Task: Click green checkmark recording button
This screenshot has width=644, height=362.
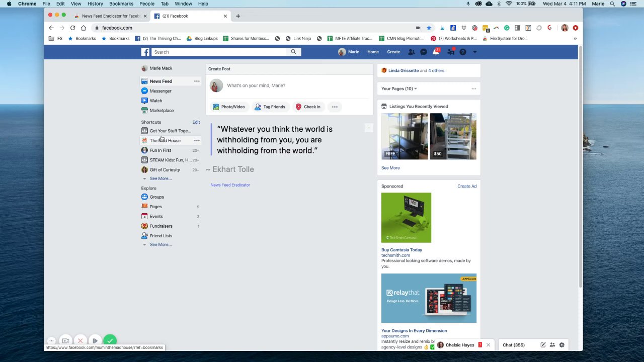Action: 110,340
